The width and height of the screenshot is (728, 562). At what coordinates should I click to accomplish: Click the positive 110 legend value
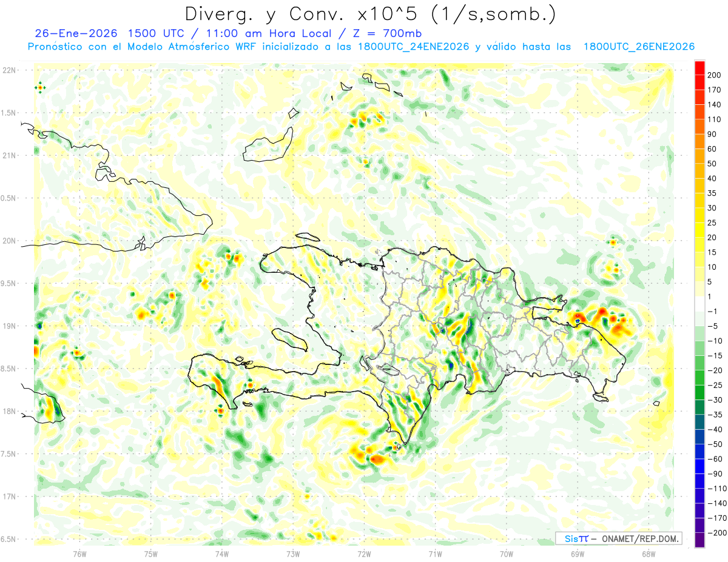pyautogui.click(x=714, y=119)
